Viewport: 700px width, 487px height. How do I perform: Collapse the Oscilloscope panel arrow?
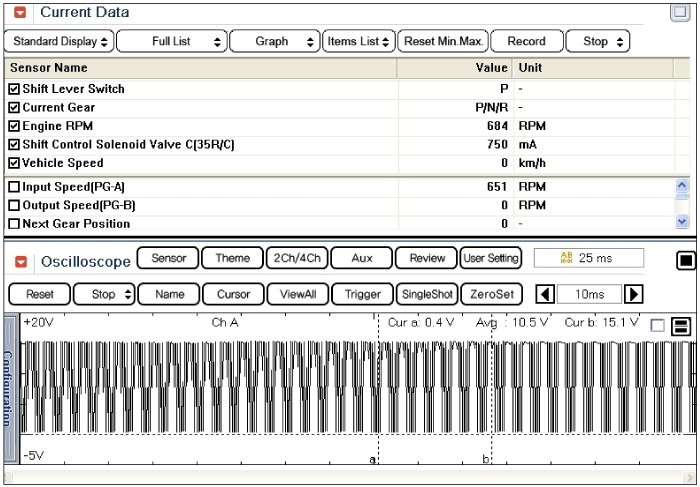pos(21,262)
